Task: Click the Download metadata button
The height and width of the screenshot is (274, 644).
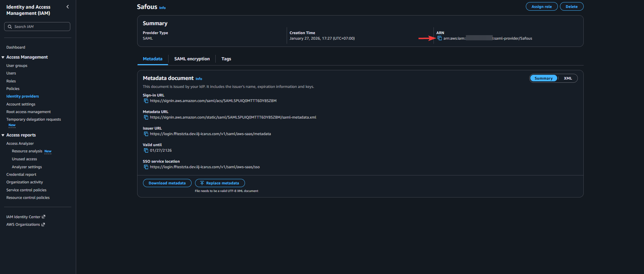Action: coord(167,183)
